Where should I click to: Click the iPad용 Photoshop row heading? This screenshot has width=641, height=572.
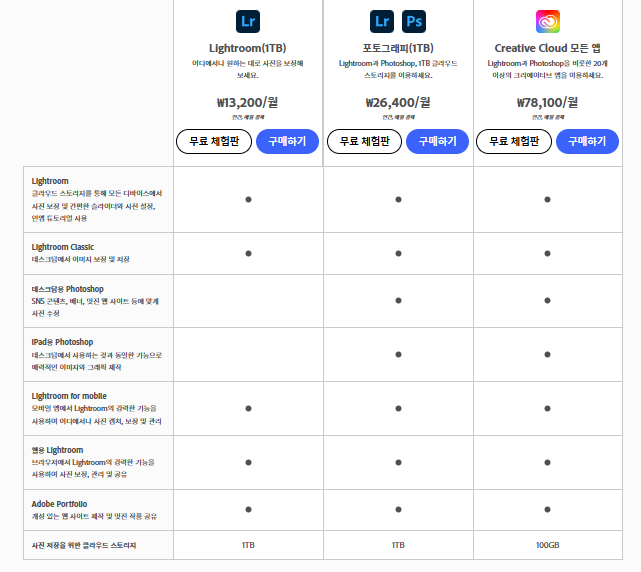[62, 342]
